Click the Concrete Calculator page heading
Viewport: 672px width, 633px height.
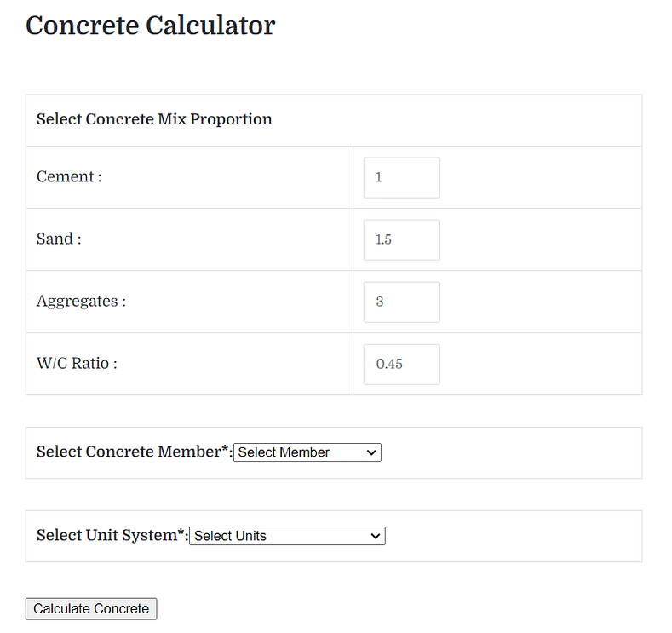tap(150, 26)
